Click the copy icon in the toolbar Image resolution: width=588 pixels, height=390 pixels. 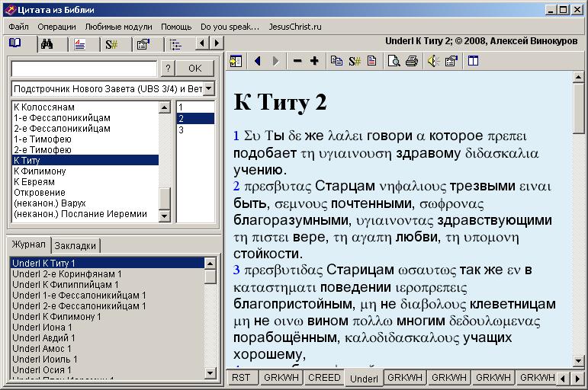click(336, 61)
